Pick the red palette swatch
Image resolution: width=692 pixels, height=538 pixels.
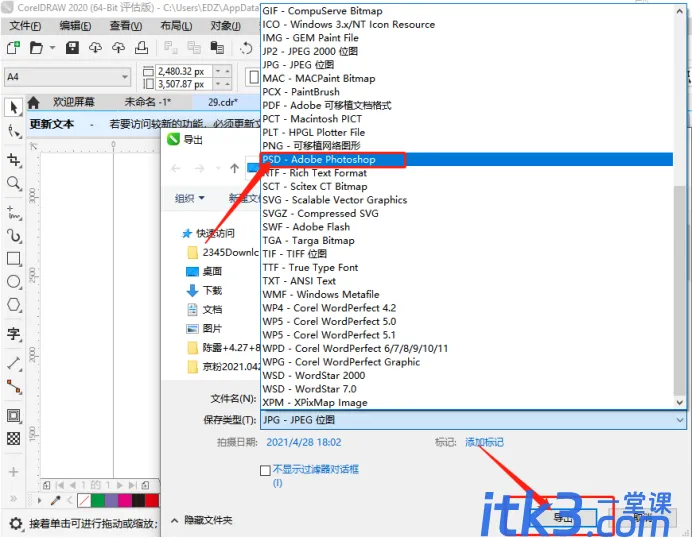click(x=152, y=500)
